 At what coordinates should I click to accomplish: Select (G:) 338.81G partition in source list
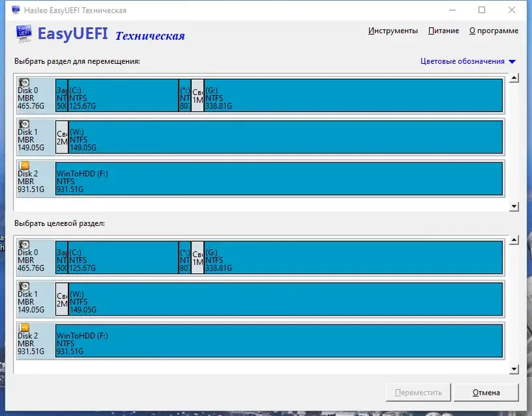pos(353,95)
